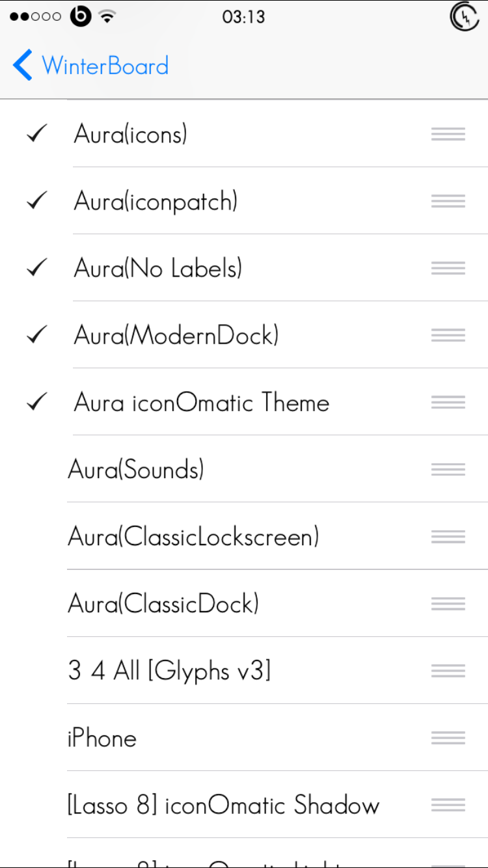Tap the 03:13 clock in status bar
Image resolution: width=488 pixels, height=868 pixels.
243,17
